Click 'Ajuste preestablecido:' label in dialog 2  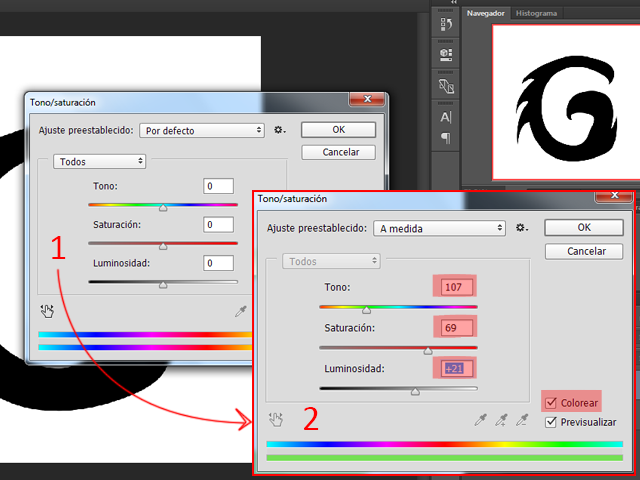point(317,228)
